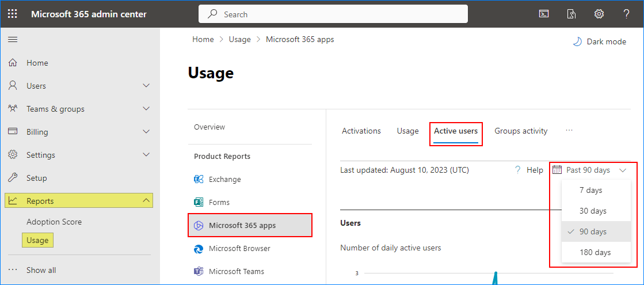Click Microsoft 365 apps in breadcrumb

tap(300, 39)
